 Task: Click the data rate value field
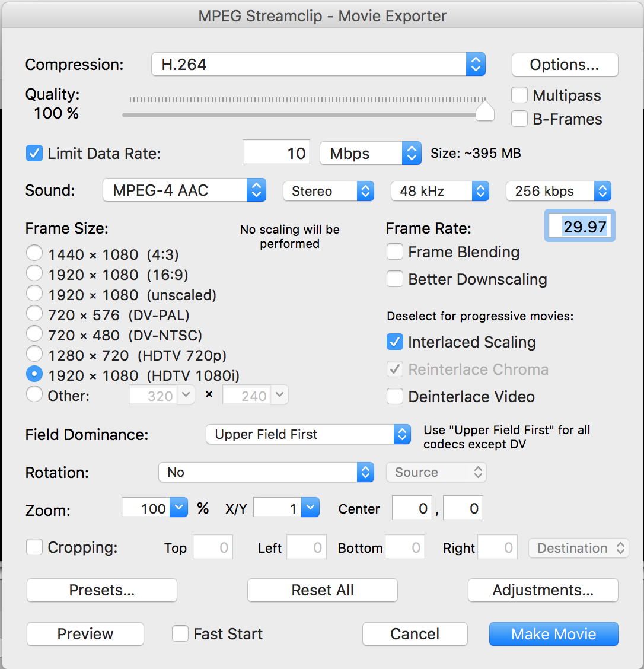coord(276,152)
